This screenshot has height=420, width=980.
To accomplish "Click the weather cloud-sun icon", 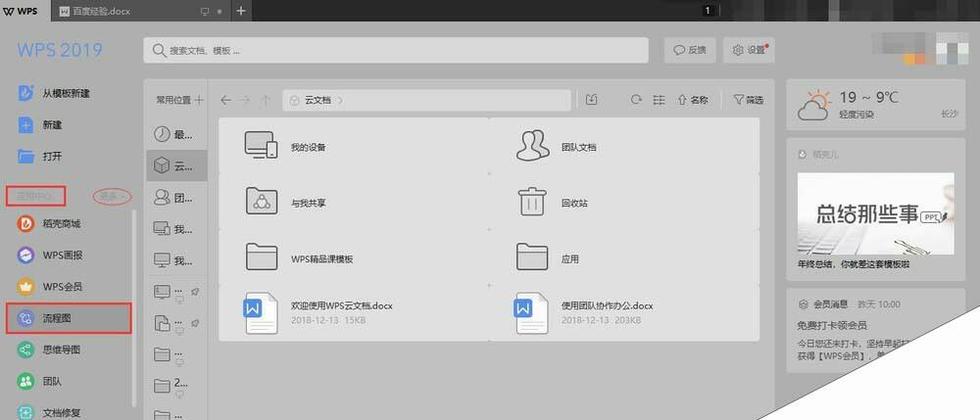I will click(814, 105).
